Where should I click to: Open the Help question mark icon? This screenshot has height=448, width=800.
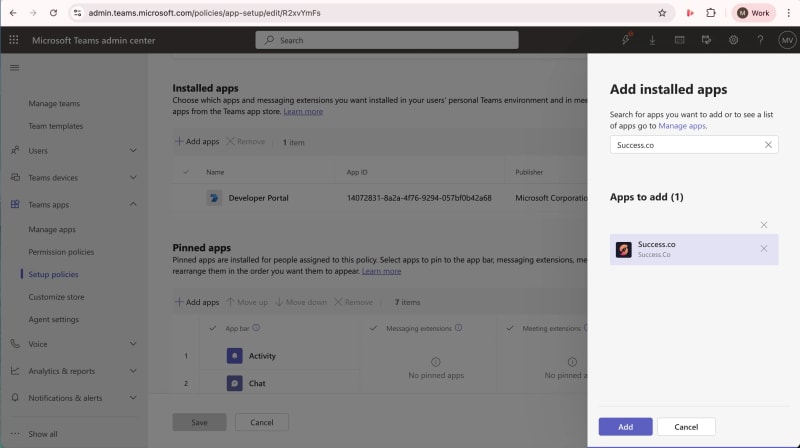click(x=760, y=40)
